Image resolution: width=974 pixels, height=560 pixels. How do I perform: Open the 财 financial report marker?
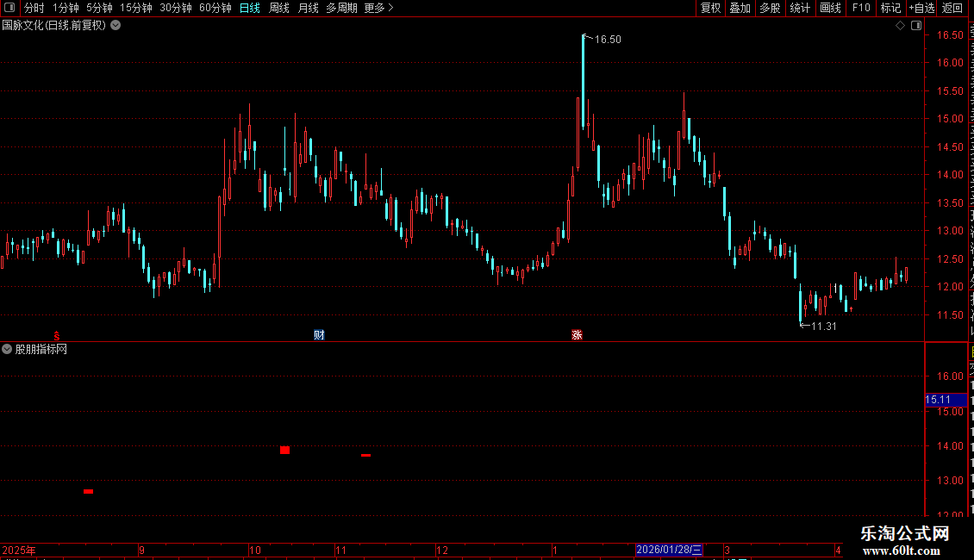click(x=319, y=335)
